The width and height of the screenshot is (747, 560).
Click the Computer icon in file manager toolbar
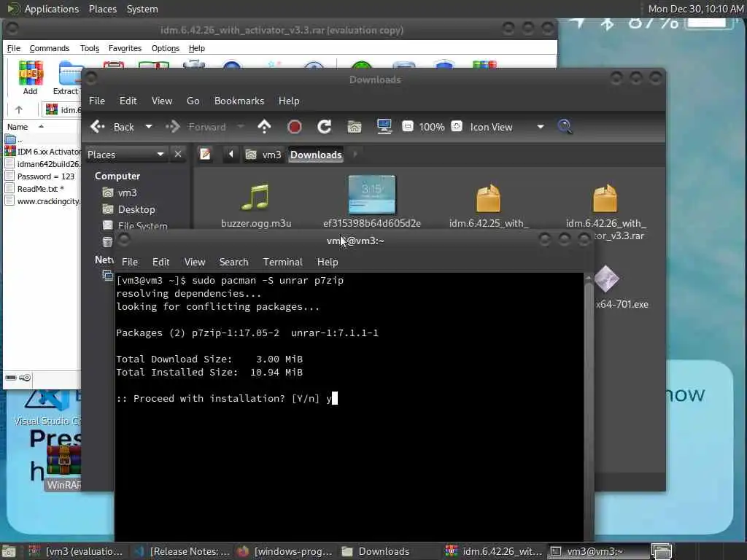click(x=384, y=127)
